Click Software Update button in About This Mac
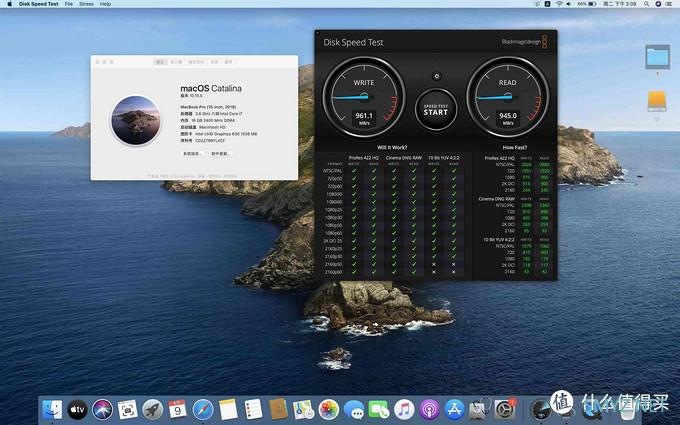Screen dimensions: 680x425 tap(221, 154)
